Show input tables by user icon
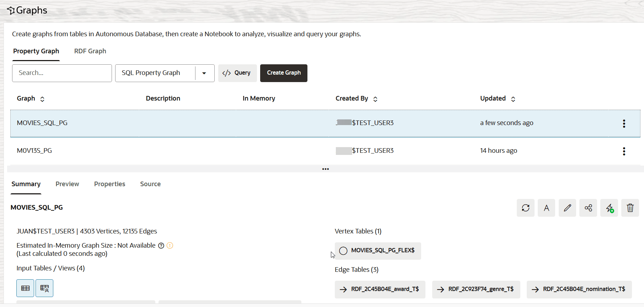Screen dimensions: 644x307 44,288
